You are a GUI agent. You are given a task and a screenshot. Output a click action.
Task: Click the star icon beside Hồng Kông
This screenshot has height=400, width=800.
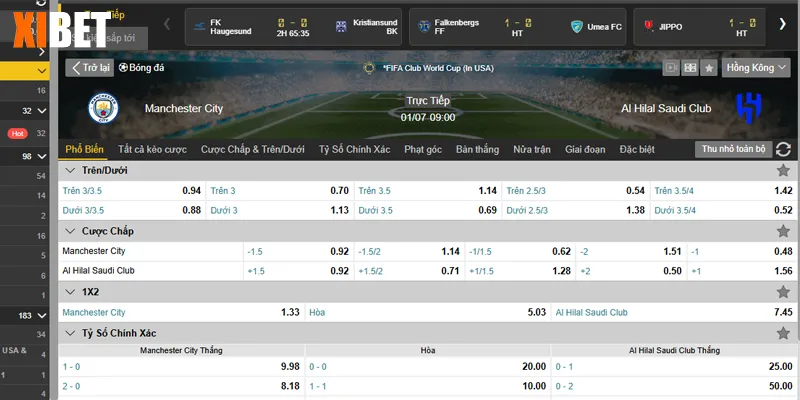709,68
